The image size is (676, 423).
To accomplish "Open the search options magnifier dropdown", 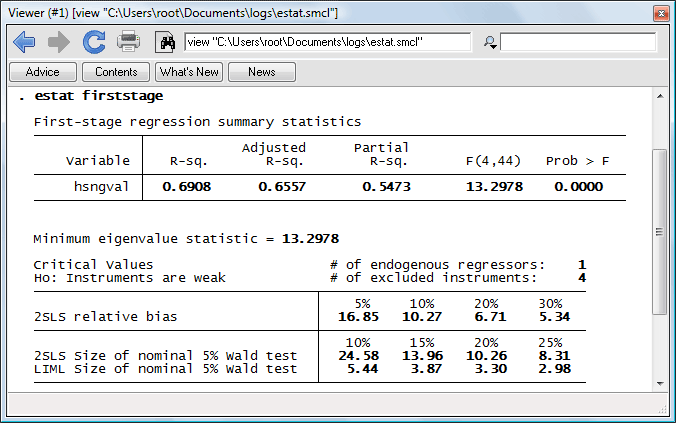I will (x=490, y=42).
